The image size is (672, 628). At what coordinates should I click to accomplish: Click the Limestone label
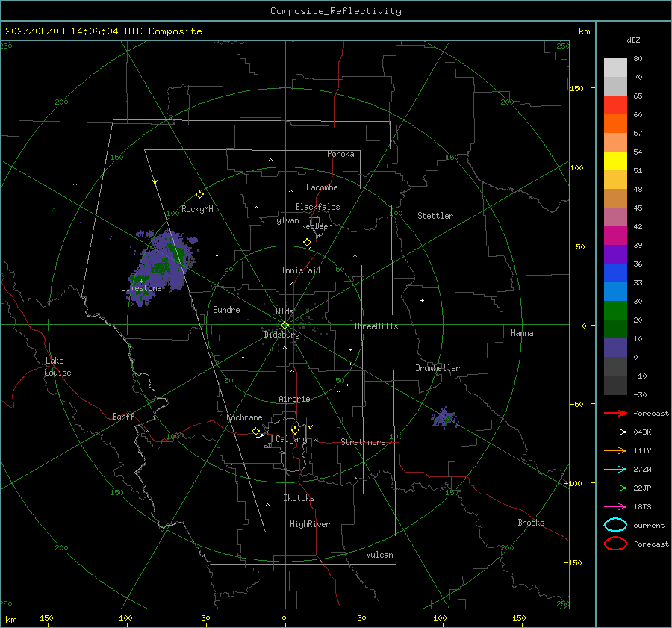coord(141,288)
